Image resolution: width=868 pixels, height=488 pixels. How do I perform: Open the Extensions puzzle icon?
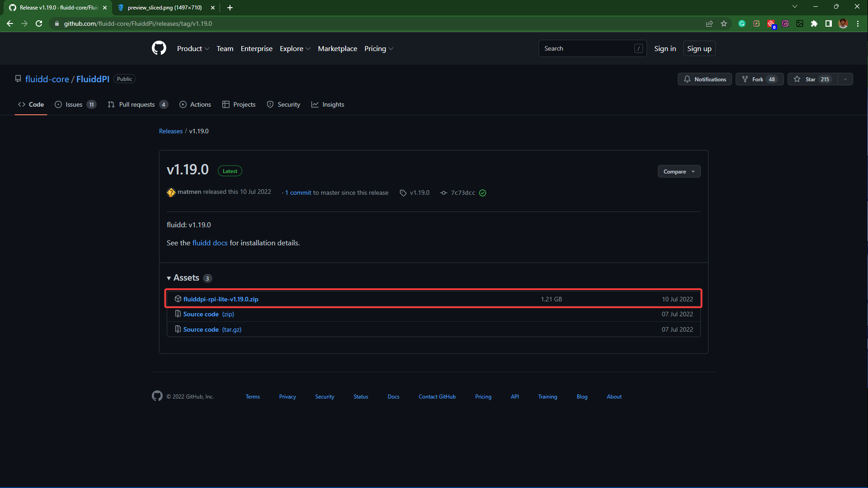814,23
